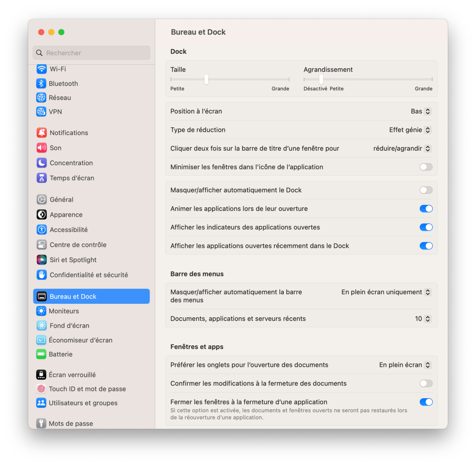The image size is (476, 466).
Task: Click the Centre de contrôle label
Action: tap(78, 244)
